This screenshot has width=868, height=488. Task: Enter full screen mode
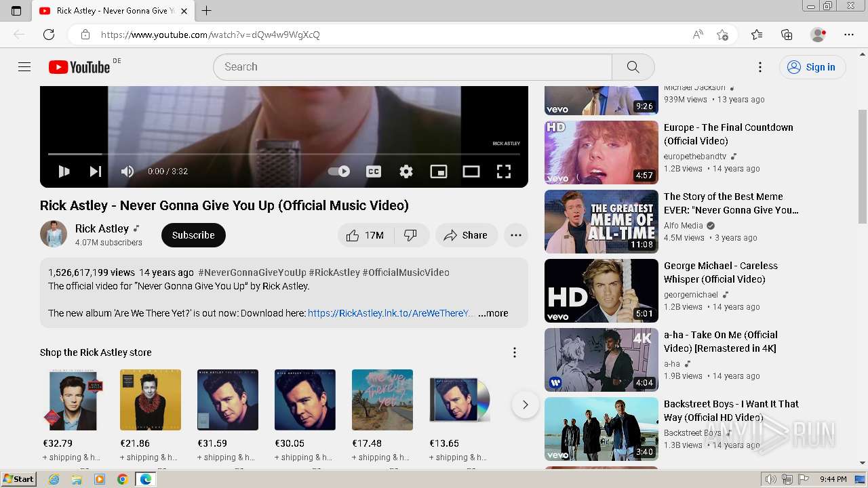[x=504, y=171]
